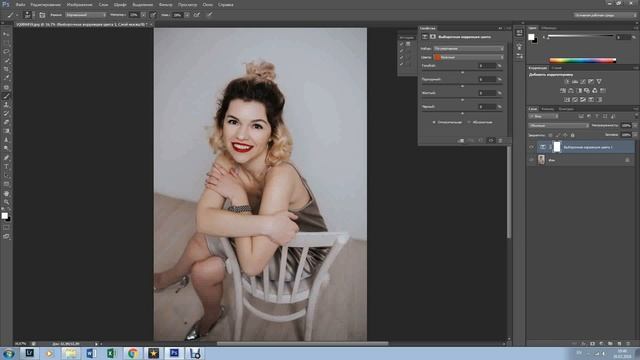Image resolution: width=640 pixels, height=360 pixels.
Task: Click the Magenta value input field
Action: (487, 79)
